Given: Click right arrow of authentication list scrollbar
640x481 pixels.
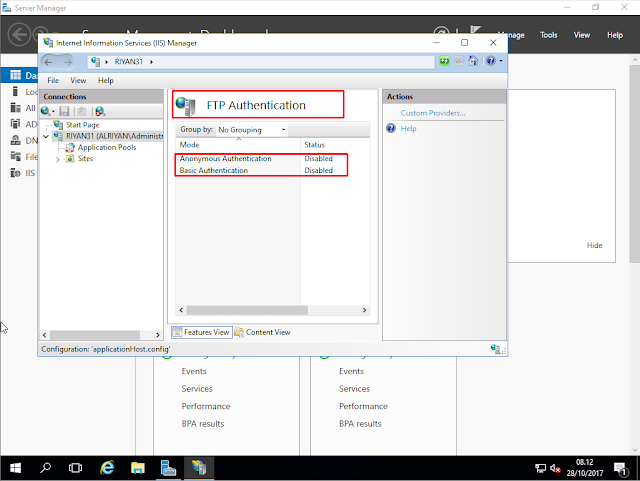Looking at the screenshot, I should tap(364, 310).
